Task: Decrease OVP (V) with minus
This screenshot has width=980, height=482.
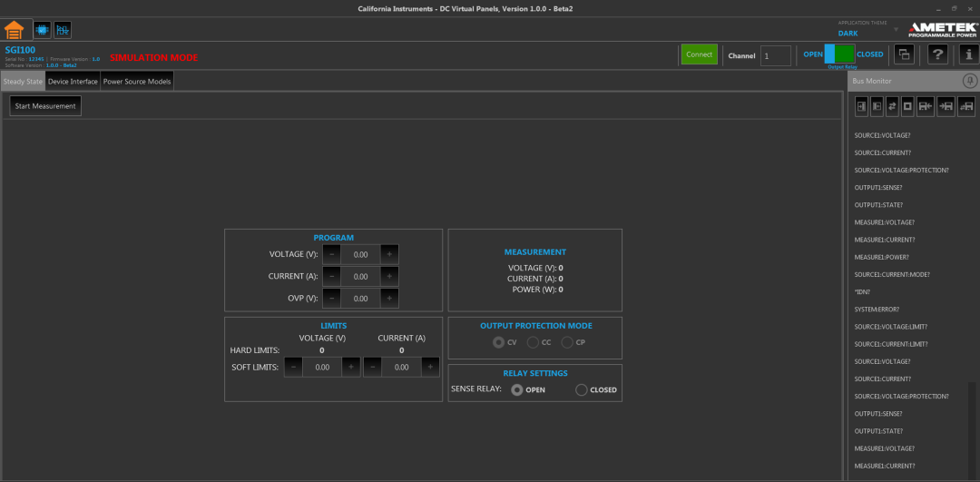Action: pyautogui.click(x=331, y=299)
